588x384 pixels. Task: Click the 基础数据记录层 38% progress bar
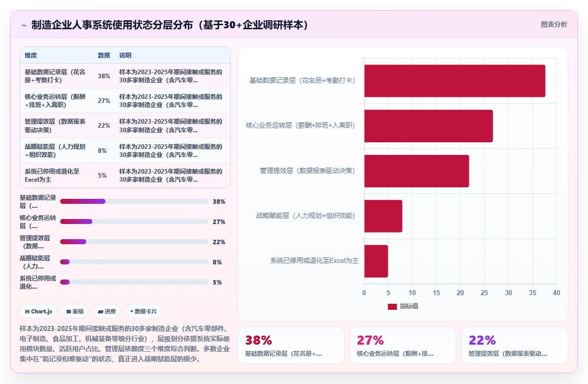[x=134, y=201]
